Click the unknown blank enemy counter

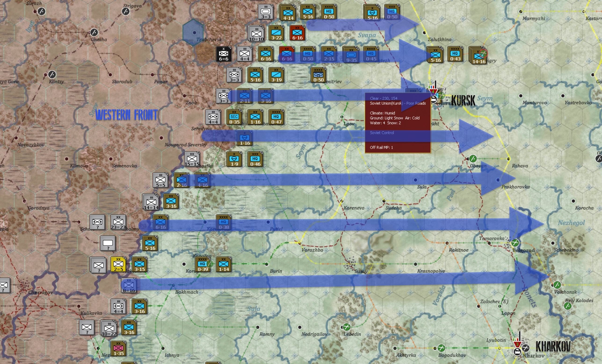(x=108, y=243)
